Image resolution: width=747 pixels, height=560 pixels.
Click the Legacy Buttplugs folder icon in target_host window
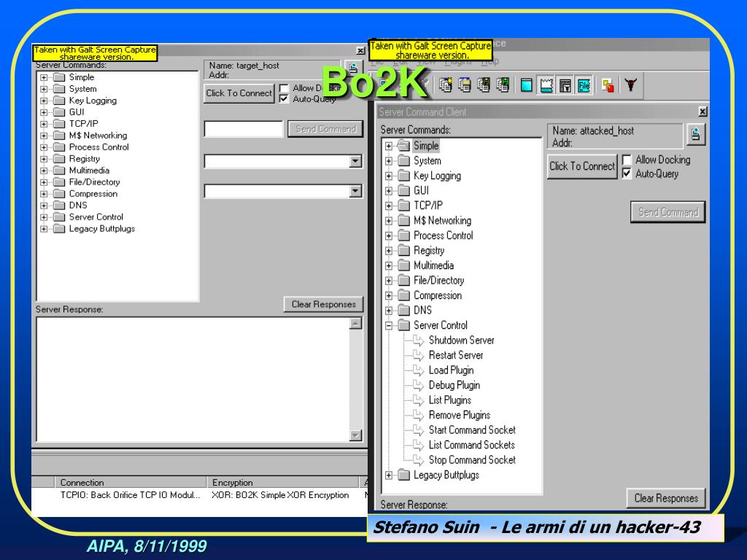coord(59,228)
